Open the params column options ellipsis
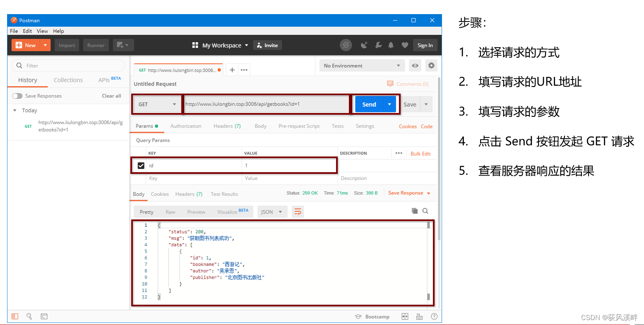 point(399,153)
